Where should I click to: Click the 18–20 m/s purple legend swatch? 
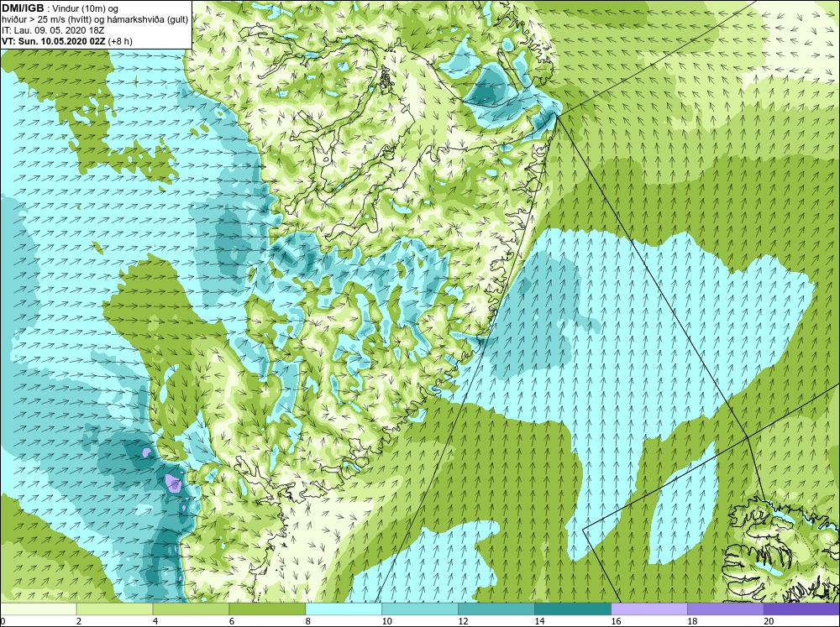(x=726, y=609)
